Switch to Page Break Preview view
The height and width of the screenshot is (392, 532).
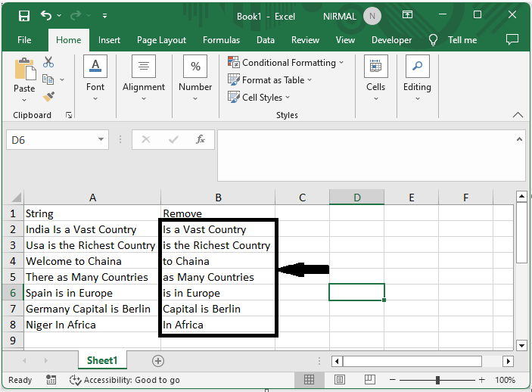tap(370, 379)
